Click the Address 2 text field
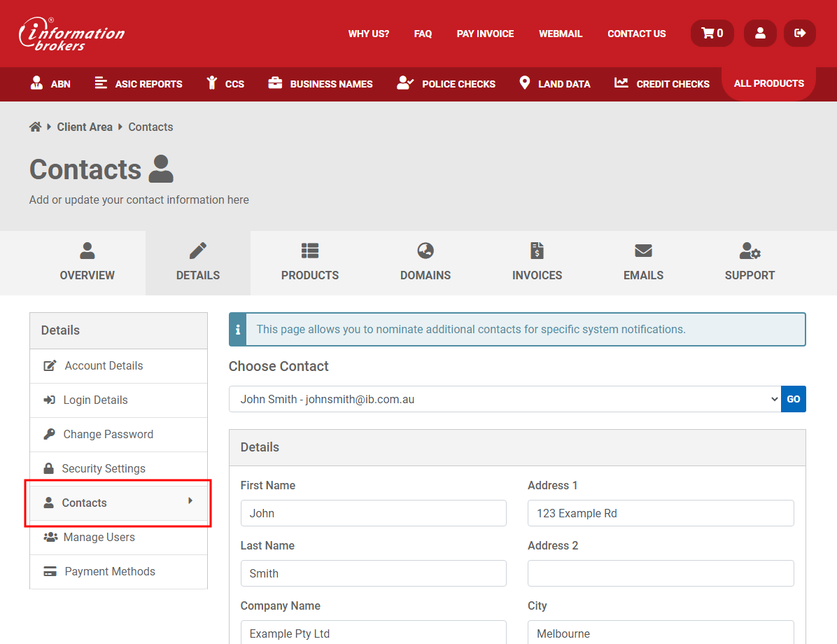This screenshot has height=644, width=837. [x=661, y=573]
